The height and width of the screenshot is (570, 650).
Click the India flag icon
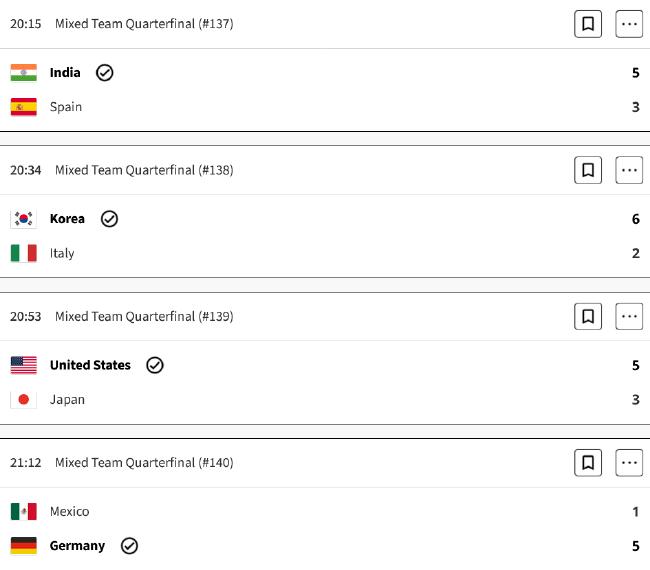[24, 73]
